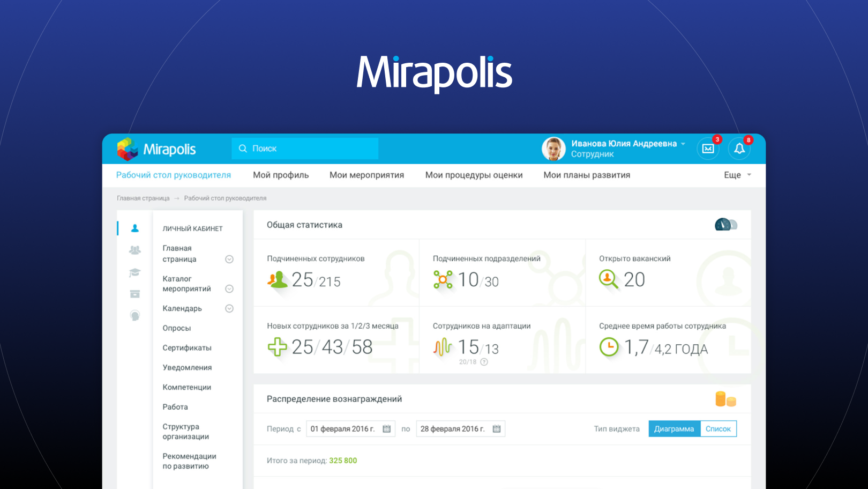Screen dimensions: 868x489
Task: Click the gauge icon in Общая статистика header
Action: point(726,225)
